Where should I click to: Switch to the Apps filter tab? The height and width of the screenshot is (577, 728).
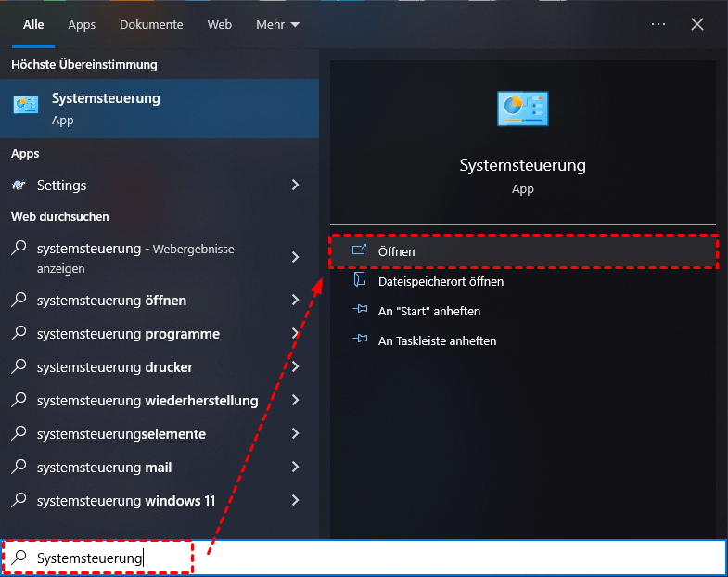[x=82, y=25]
